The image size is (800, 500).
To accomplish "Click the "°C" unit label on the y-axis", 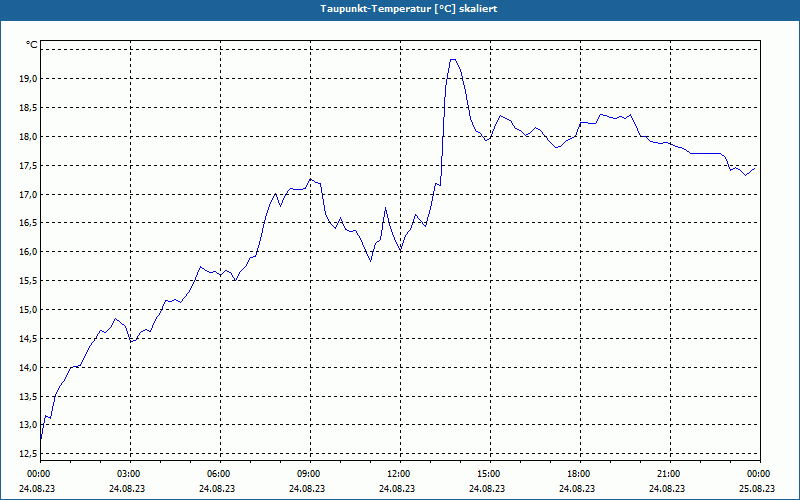I will click(x=32, y=45).
